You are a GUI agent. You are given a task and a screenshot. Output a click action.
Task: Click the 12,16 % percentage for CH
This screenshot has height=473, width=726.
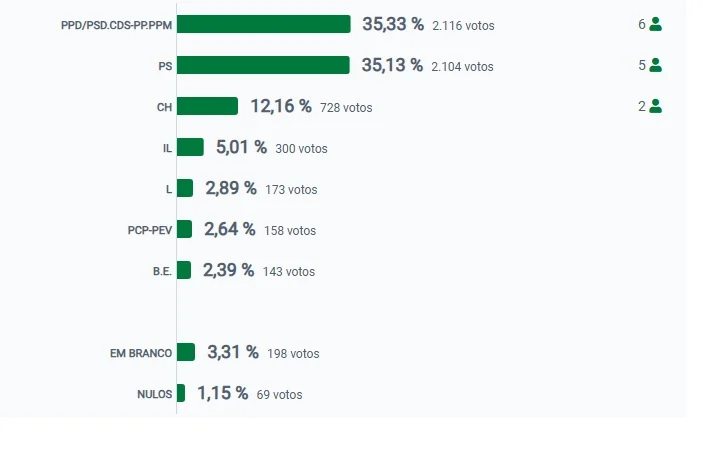coord(281,106)
